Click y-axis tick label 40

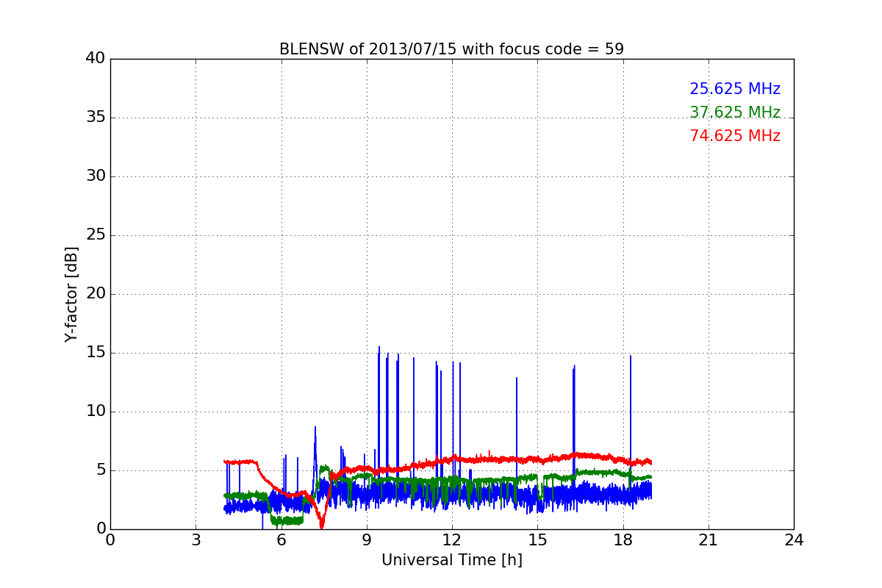[96, 59]
